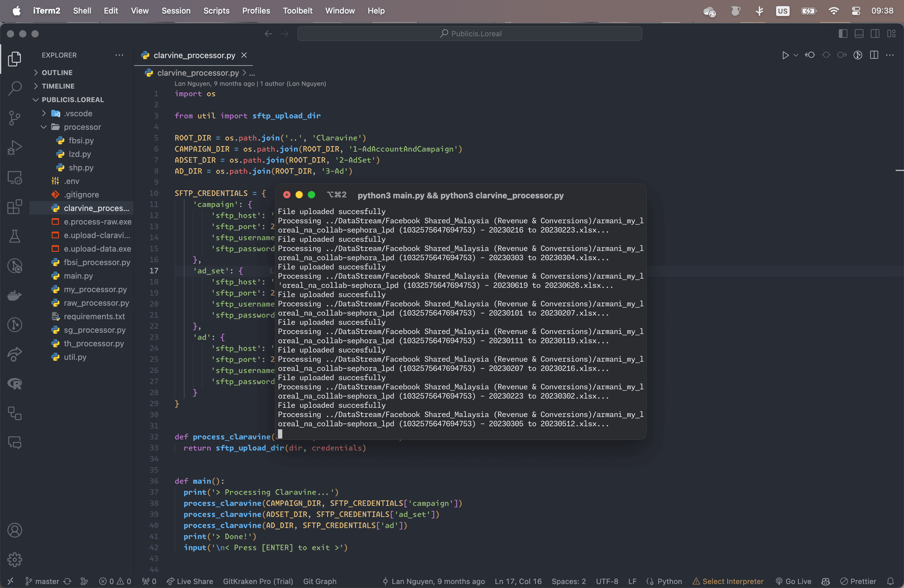Open the Profiles menu
This screenshot has height=588, width=904.
pyautogui.click(x=256, y=11)
